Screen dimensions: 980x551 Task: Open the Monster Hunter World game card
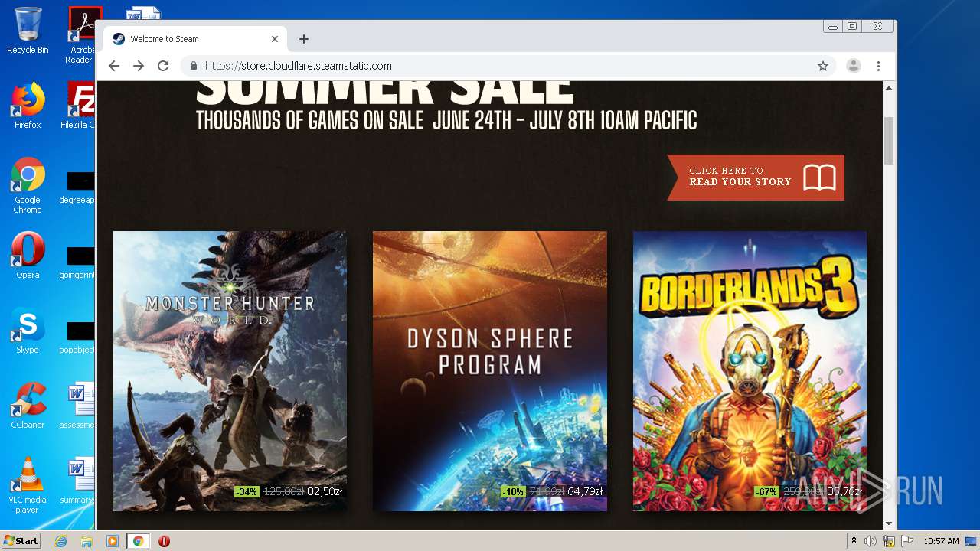pyautogui.click(x=230, y=371)
